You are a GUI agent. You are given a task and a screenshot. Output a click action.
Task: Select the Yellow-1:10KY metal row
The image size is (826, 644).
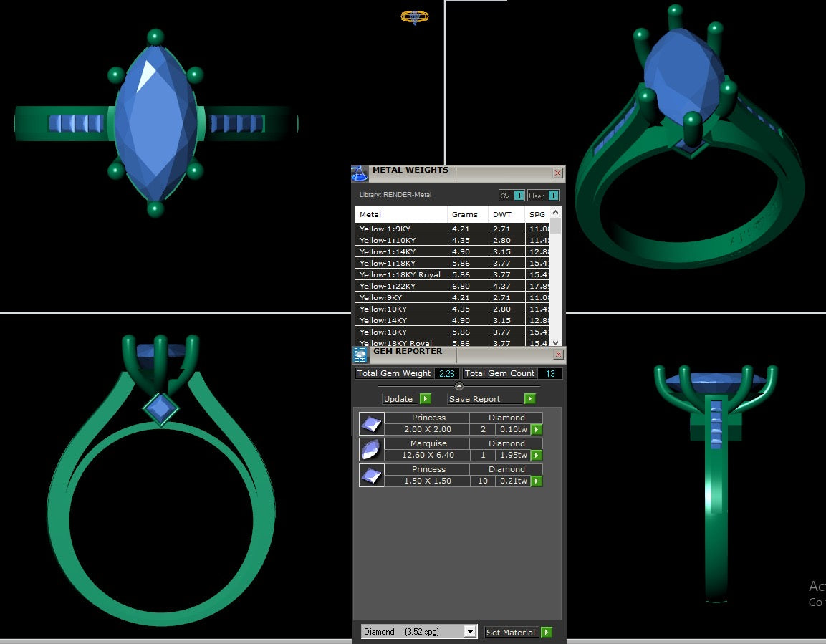pyautogui.click(x=453, y=240)
